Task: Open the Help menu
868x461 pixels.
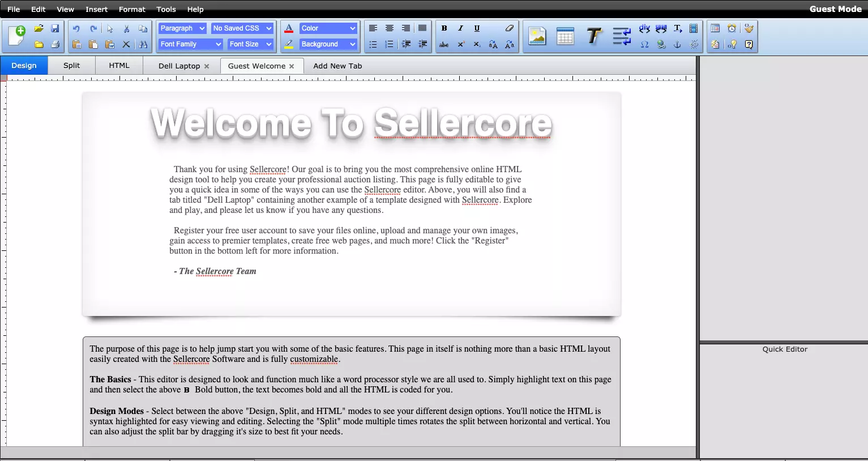Action: 195,9
